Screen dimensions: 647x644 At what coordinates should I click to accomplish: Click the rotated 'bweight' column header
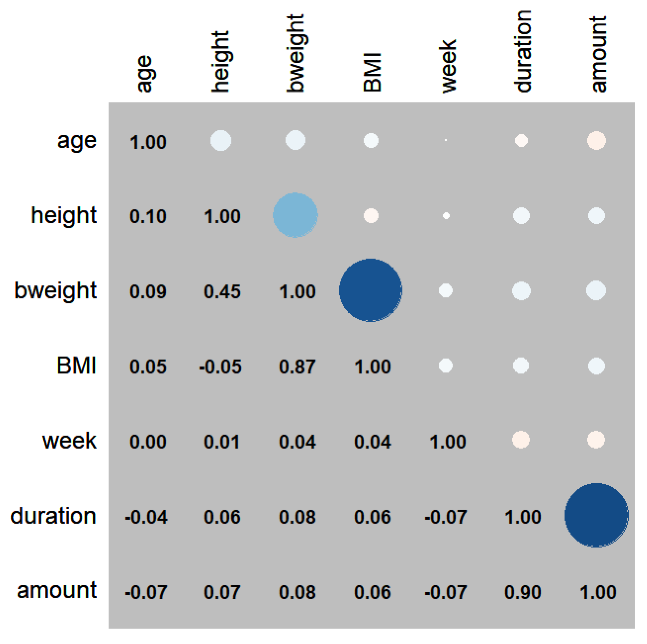pyautogui.click(x=295, y=54)
